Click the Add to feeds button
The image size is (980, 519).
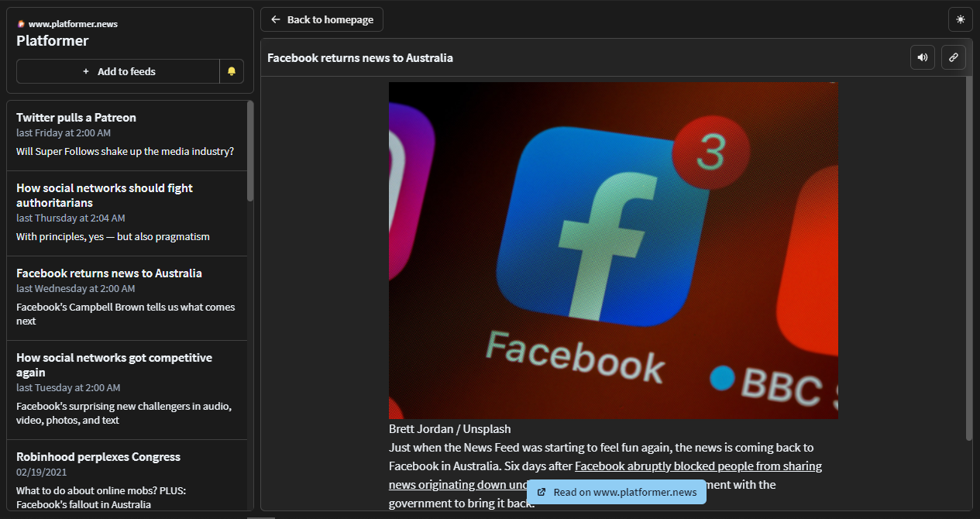point(119,71)
